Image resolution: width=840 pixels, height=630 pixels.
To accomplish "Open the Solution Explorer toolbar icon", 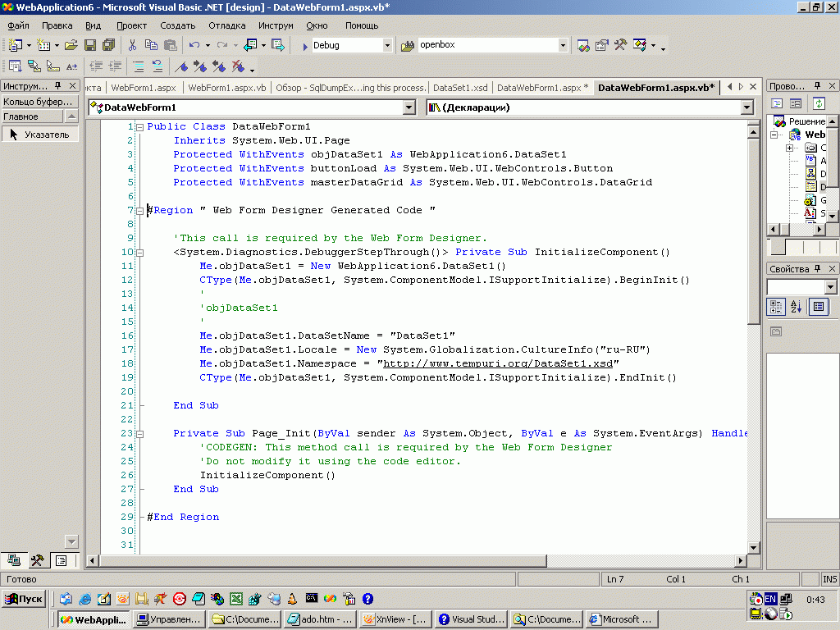I will click(x=583, y=46).
